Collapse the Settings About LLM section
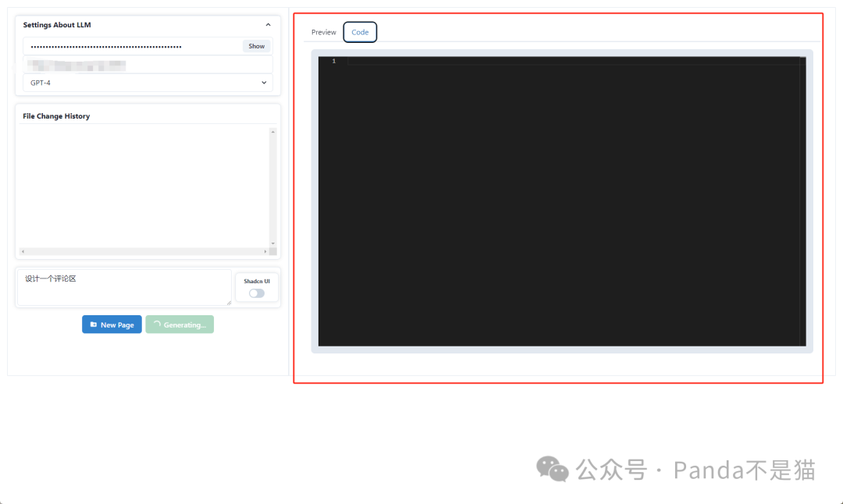Screen dimensions: 843x504 click(268, 25)
